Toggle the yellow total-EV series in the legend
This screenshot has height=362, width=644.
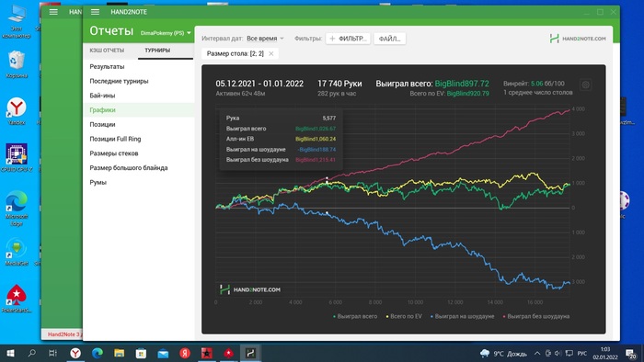point(404,316)
